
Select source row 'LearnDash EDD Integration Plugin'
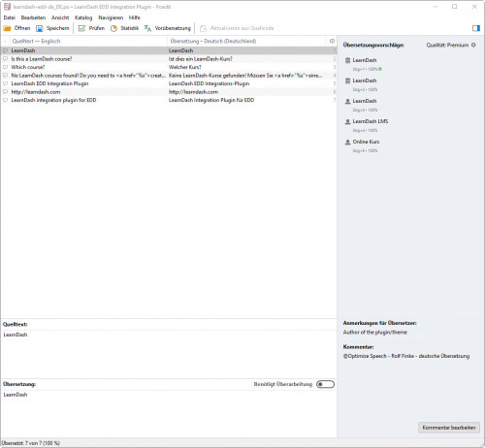pos(49,83)
